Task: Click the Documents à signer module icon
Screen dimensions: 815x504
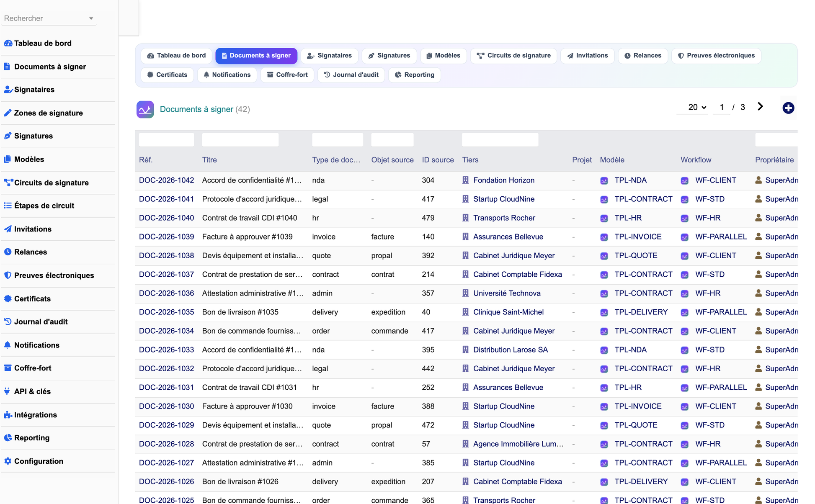Action: [145, 110]
